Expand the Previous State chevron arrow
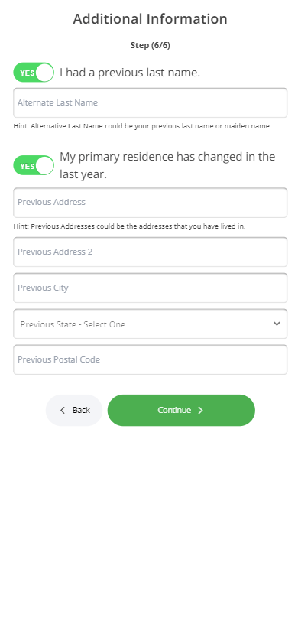Viewport: 298px width, 644px height. (x=277, y=324)
